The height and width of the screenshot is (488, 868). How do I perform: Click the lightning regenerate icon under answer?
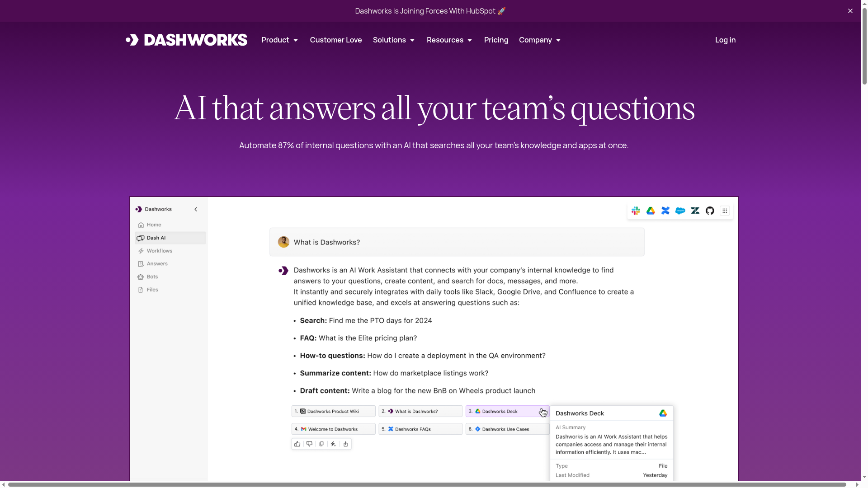point(333,444)
